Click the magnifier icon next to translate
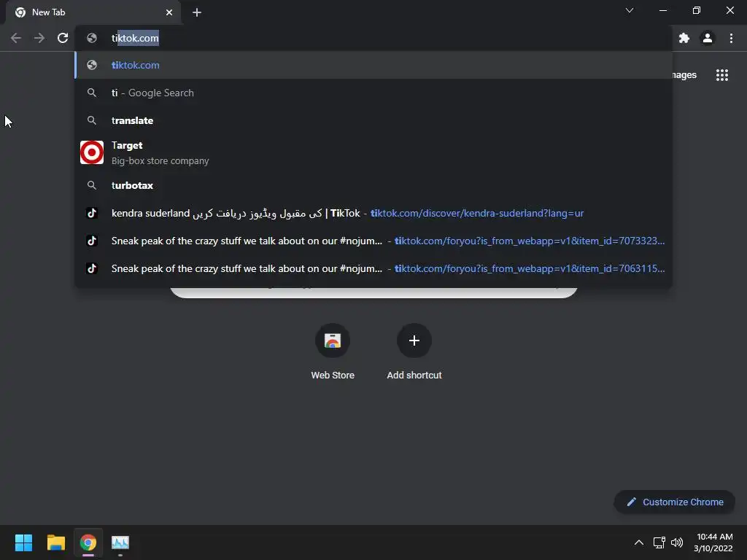 [x=92, y=120]
